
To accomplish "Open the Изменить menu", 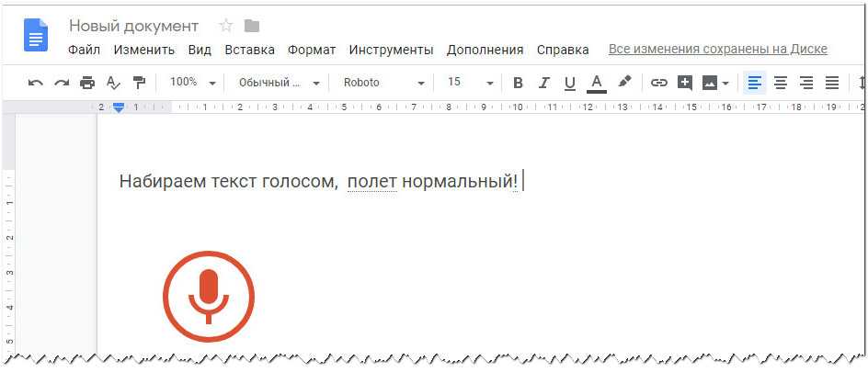I will (x=144, y=50).
